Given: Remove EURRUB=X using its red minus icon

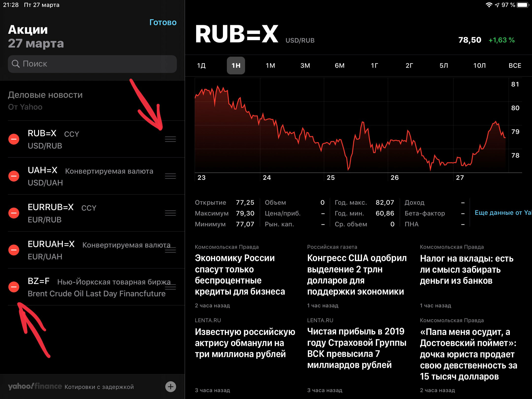Looking at the screenshot, I should coord(14,213).
